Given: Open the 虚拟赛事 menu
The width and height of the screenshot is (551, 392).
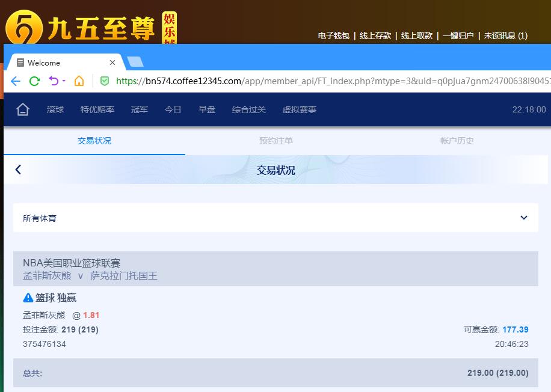Looking at the screenshot, I should pos(300,109).
